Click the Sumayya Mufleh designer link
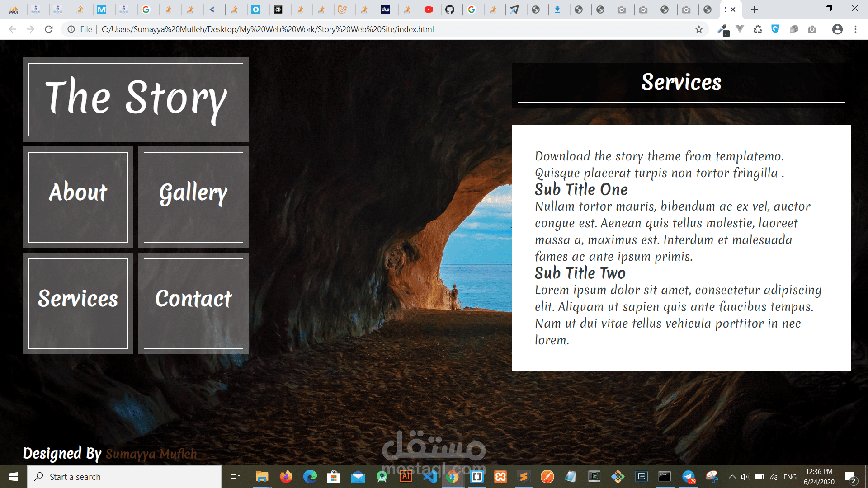The image size is (868, 488). tap(151, 454)
